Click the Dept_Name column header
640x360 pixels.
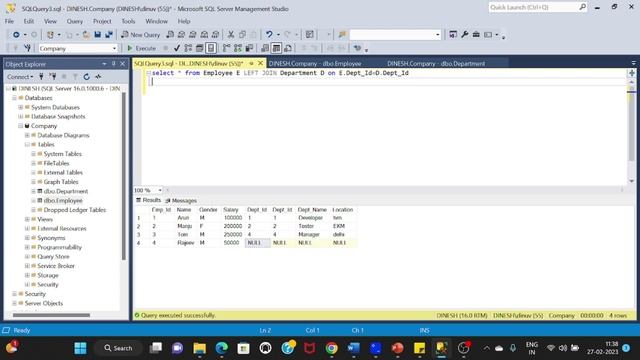pos(312,210)
